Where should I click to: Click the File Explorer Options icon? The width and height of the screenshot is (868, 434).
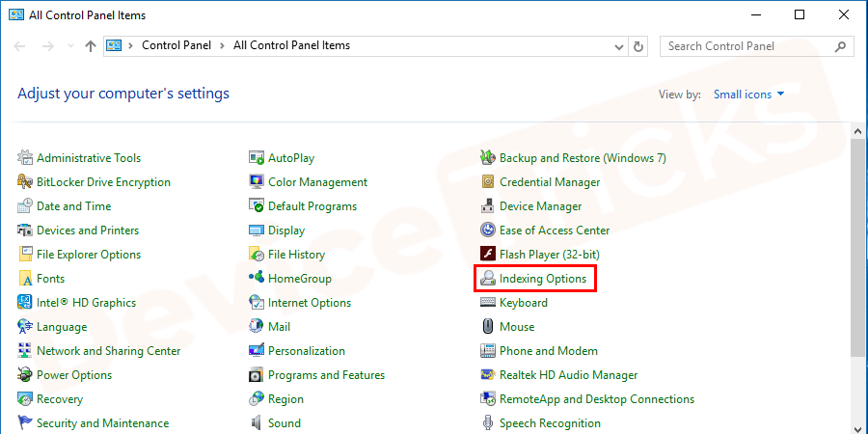pos(25,255)
